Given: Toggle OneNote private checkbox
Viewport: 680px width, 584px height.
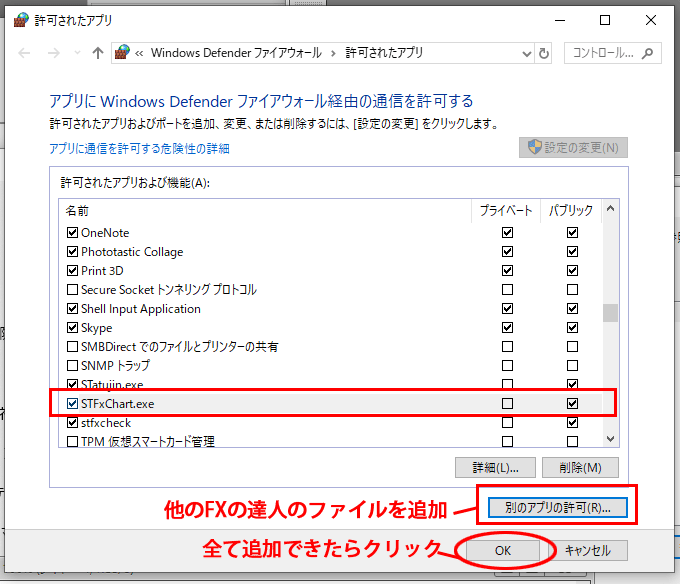Looking at the screenshot, I should tap(507, 232).
